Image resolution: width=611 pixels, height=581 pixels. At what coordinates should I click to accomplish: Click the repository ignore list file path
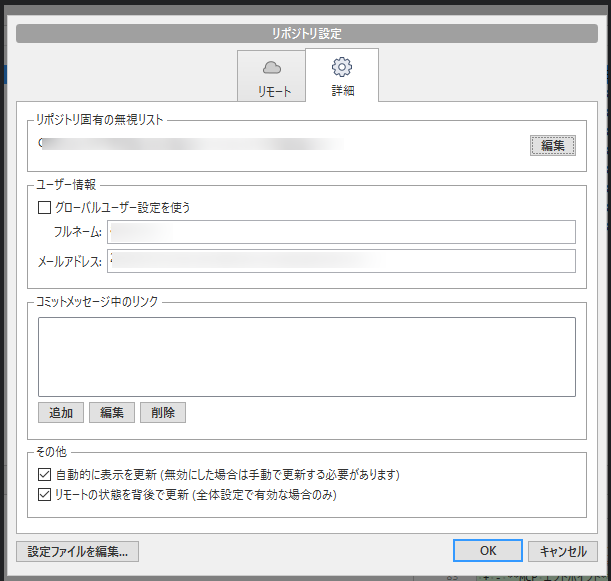pos(190,145)
